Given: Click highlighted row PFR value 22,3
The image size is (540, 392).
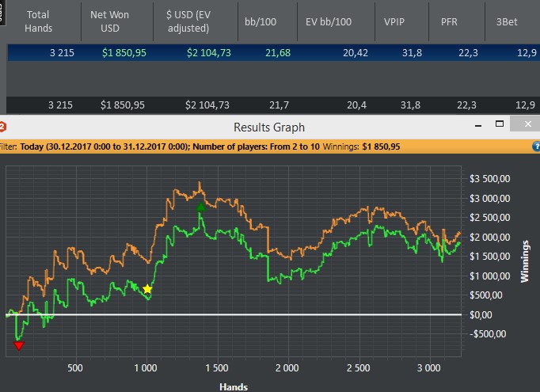Looking at the screenshot, I should tap(468, 53).
